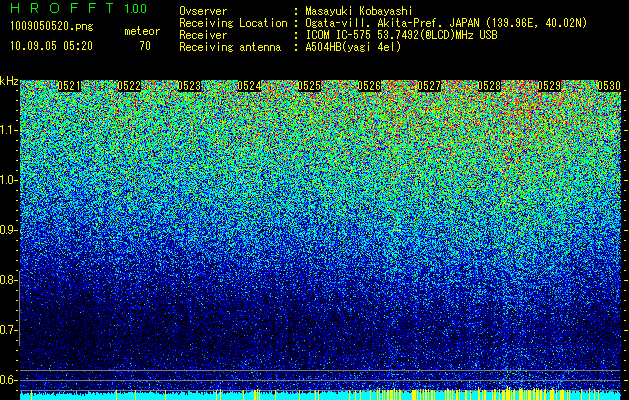Click the Ogata-vill. Akita-Pref. JAPAN location text
This screenshot has height=400, width=629.
(446, 23)
